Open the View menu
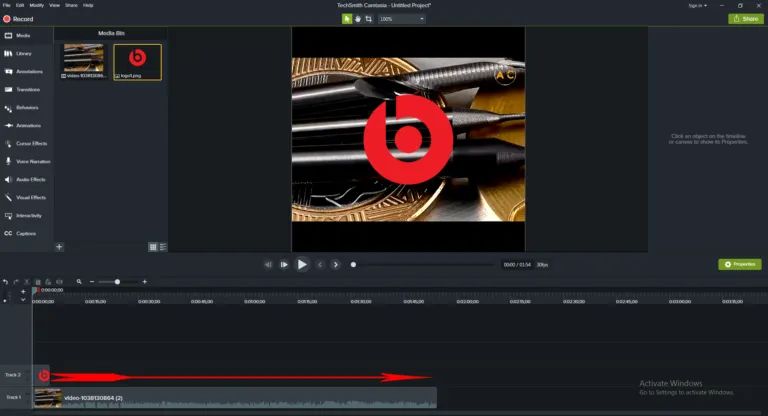Viewport: 768px width, 416px height. 55,5
